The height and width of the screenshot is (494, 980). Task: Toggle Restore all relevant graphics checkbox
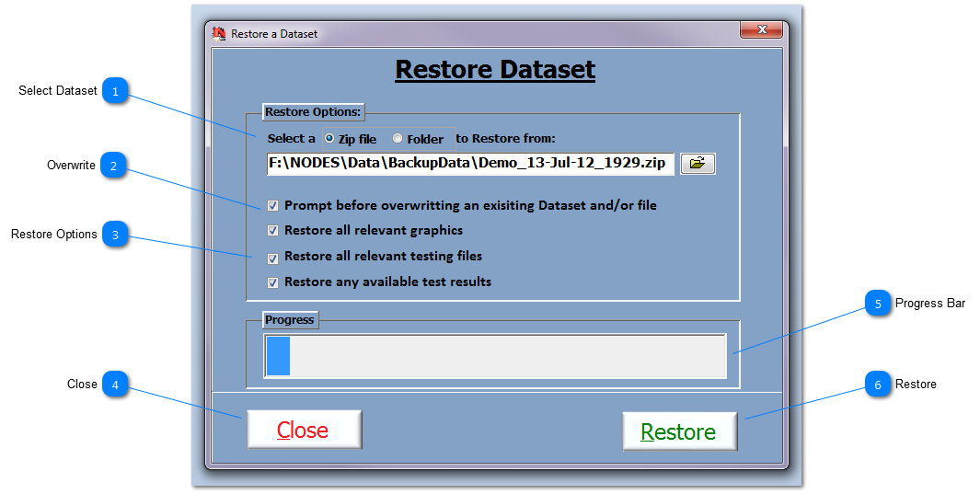(273, 231)
